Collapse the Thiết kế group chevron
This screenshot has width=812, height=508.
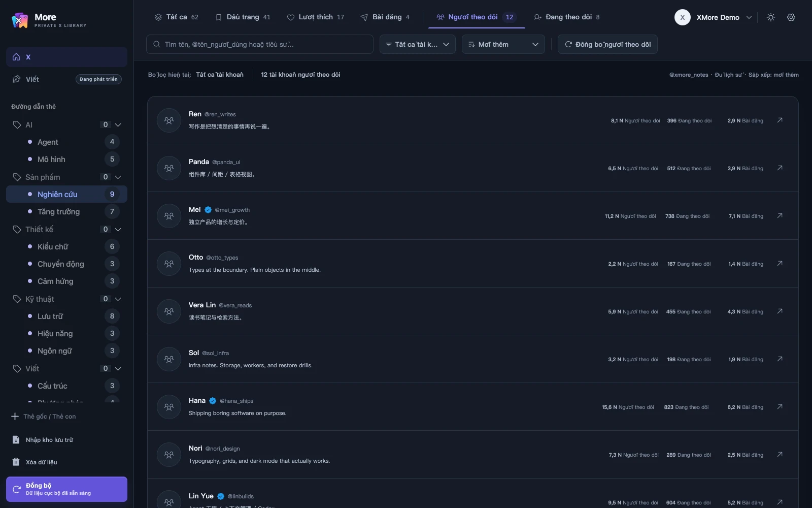[118, 230]
